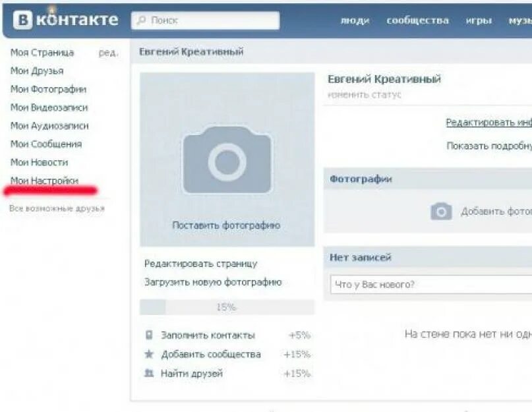The image size is (532, 412).
Task: Click Редактировать страницу below the avatar
Action: (x=201, y=264)
